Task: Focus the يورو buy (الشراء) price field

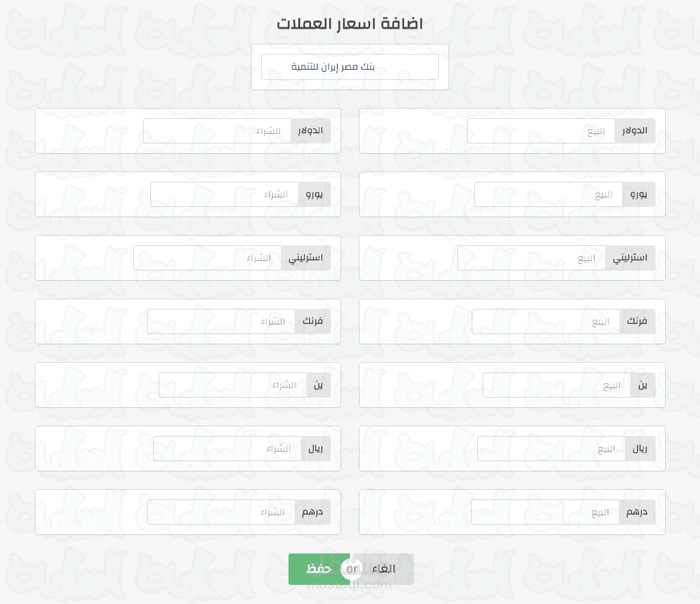Action: (224, 195)
